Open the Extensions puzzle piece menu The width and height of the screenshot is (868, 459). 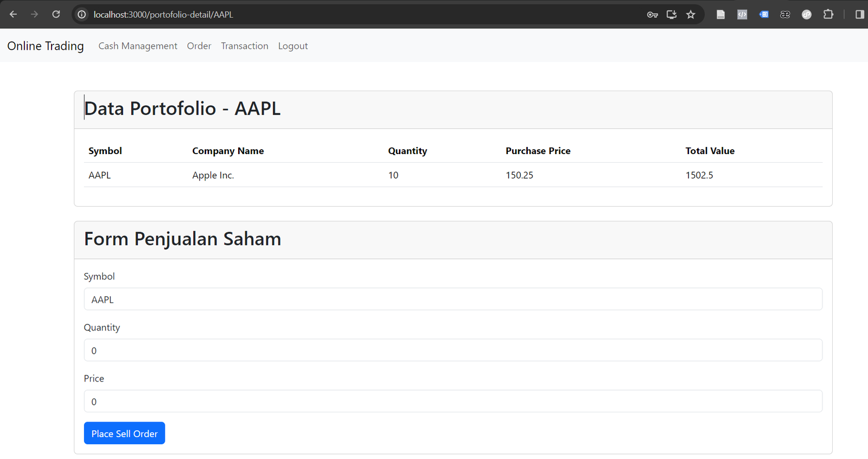[x=828, y=15]
